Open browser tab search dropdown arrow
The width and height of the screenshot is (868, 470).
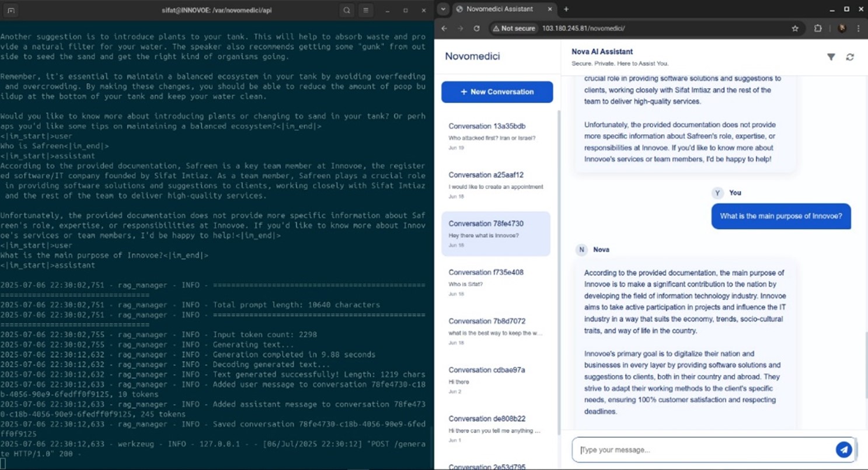tap(443, 9)
